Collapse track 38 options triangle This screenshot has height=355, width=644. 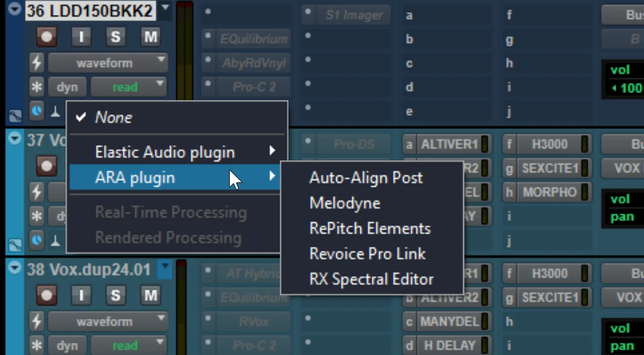(x=15, y=268)
